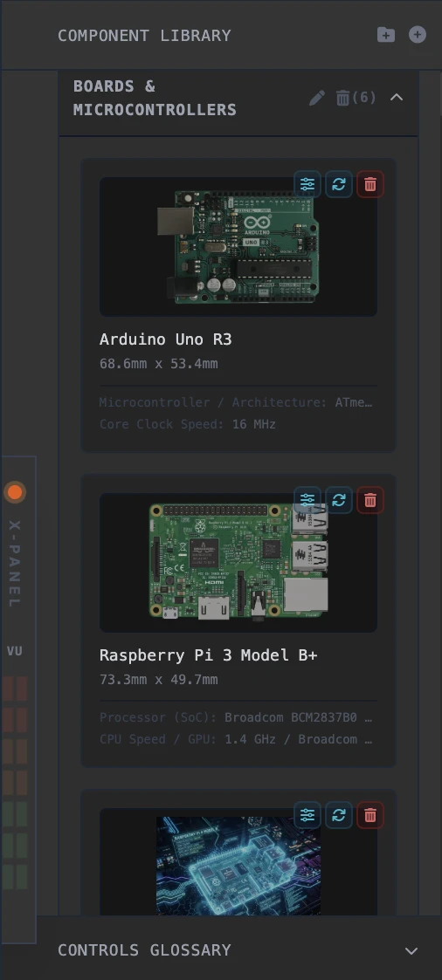Click the add folder icon in Component Library header

pos(386,35)
